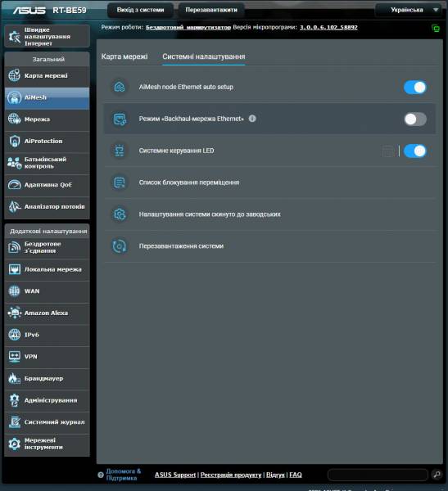Open the Quick Internet Setup wizard icon

(x=14, y=37)
